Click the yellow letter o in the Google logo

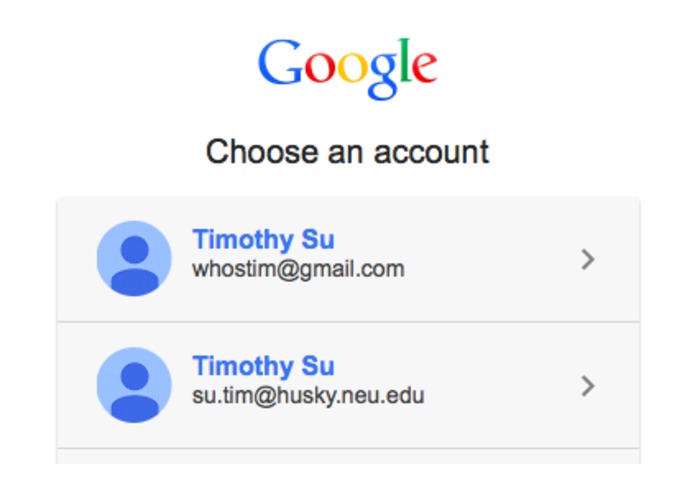353,68
